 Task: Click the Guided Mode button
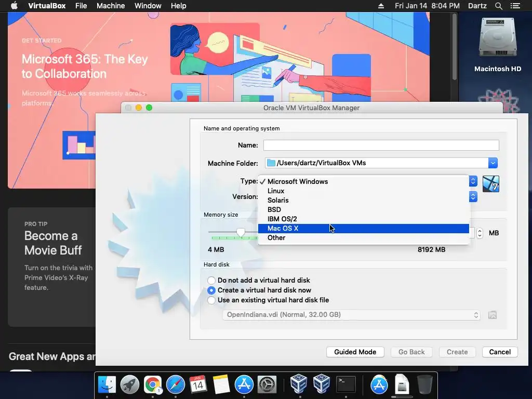point(355,352)
